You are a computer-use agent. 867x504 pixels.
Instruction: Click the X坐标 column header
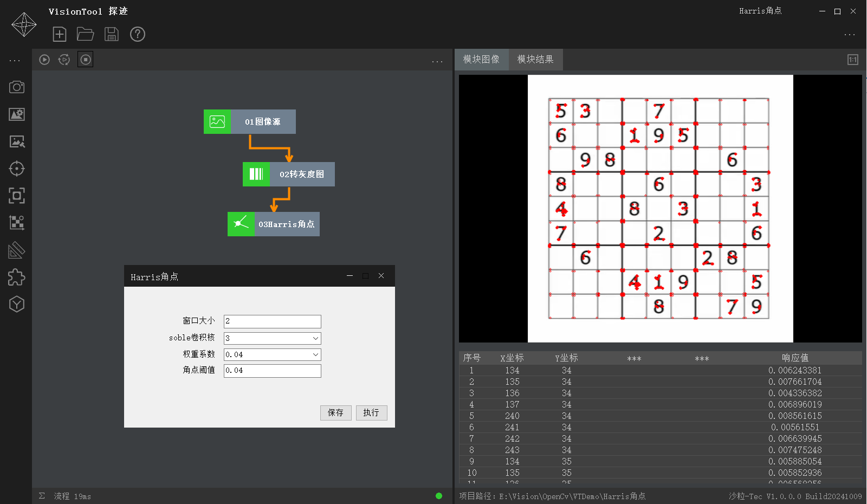(x=512, y=358)
